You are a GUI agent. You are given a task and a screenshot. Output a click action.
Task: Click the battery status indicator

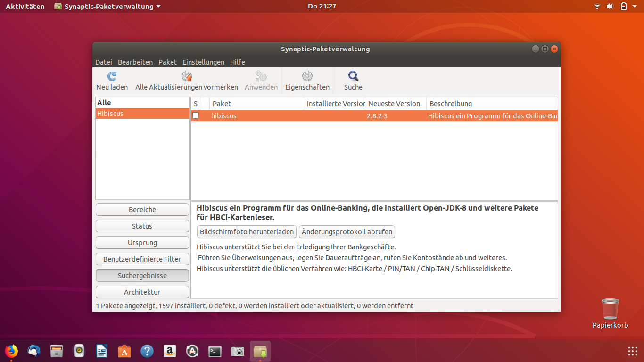[x=623, y=6]
